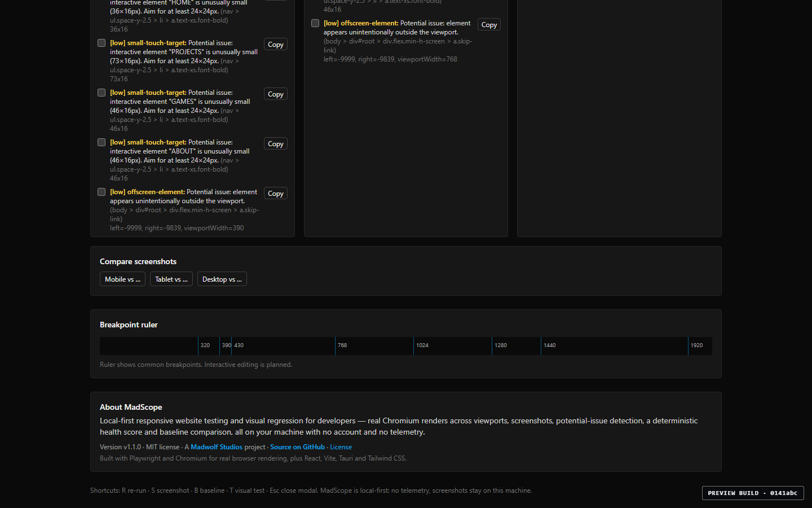The image size is (812, 508).
Task: Open the Madwolf Studios link
Action: point(217,447)
